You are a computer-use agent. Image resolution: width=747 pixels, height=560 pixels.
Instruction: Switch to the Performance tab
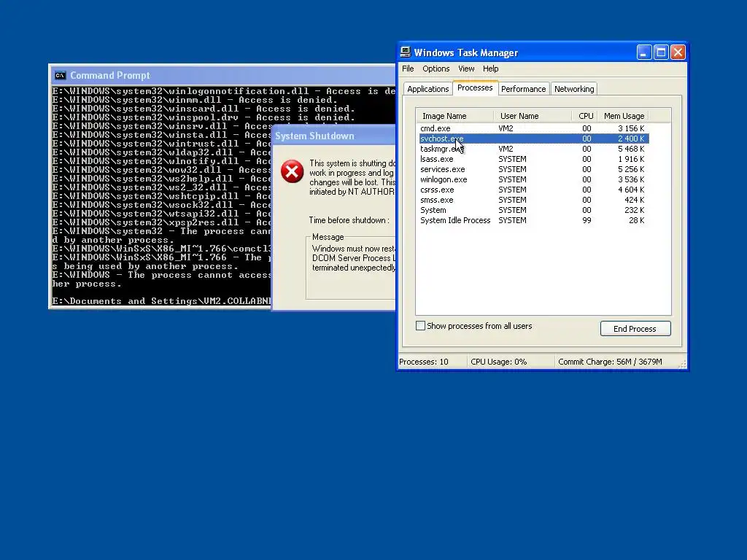[524, 89]
